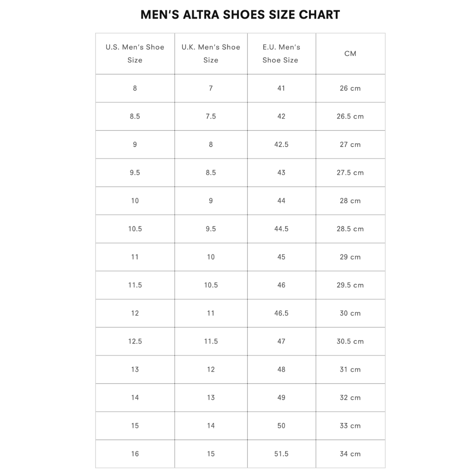Select the 32 cm cell
The height and width of the screenshot is (476, 476).
350,398
